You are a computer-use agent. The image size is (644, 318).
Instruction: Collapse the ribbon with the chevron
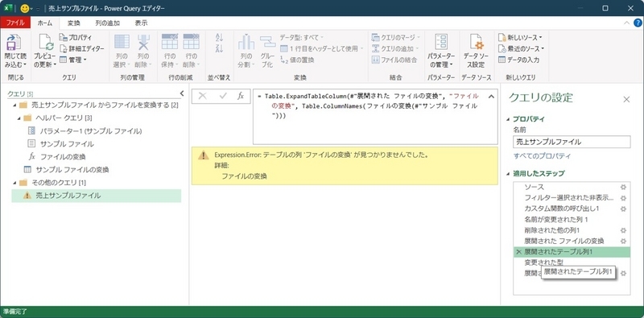pos(626,23)
